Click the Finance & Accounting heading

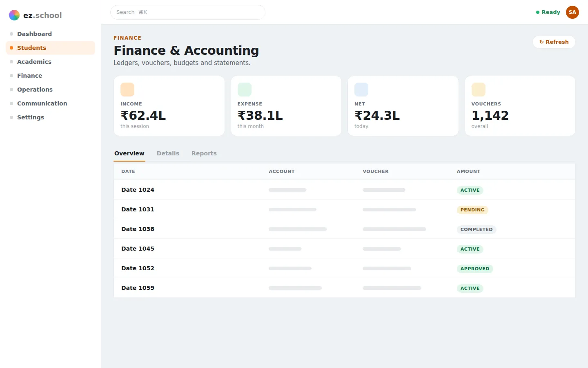pos(186,50)
